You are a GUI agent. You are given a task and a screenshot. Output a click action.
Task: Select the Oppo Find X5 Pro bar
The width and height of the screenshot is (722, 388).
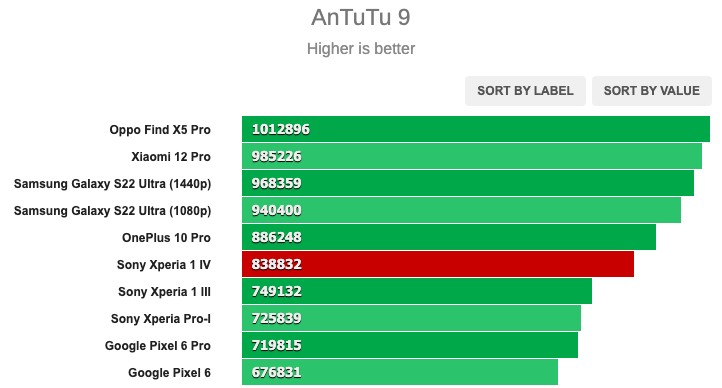click(476, 129)
